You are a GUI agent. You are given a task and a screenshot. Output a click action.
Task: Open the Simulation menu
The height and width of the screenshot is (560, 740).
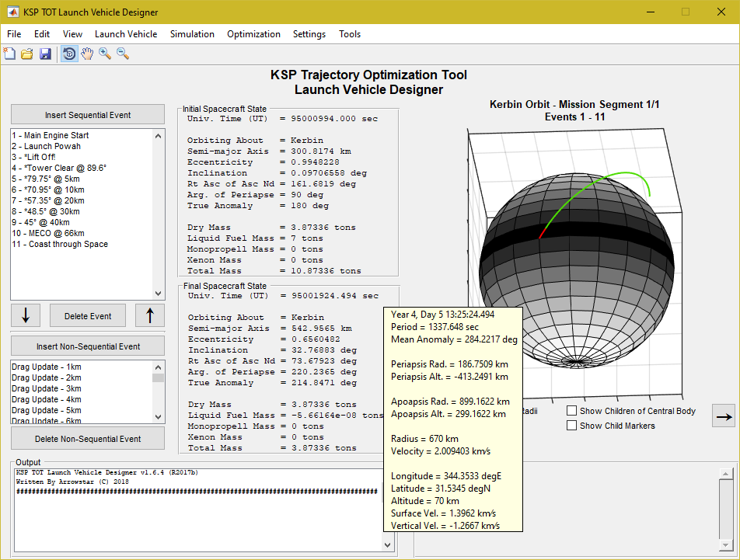click(192, 34)
